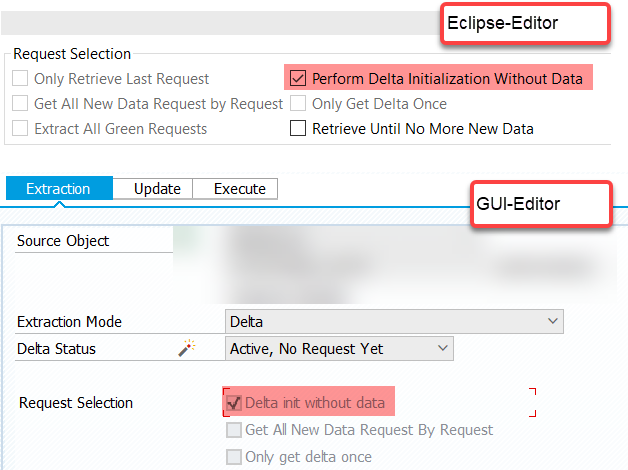628x470 pixels.
Task: Check Extract All Green Requests option
Action: coord(20,129)
